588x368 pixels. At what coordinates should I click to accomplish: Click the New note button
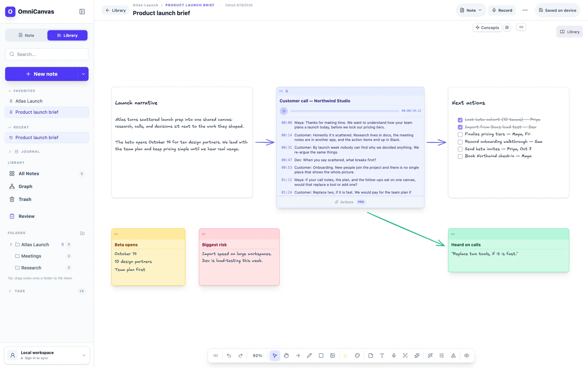tap(41, 74)
